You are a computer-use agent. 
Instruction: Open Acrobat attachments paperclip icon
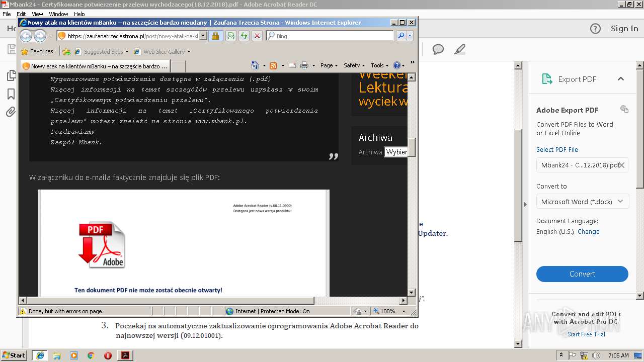pos(11,112)
